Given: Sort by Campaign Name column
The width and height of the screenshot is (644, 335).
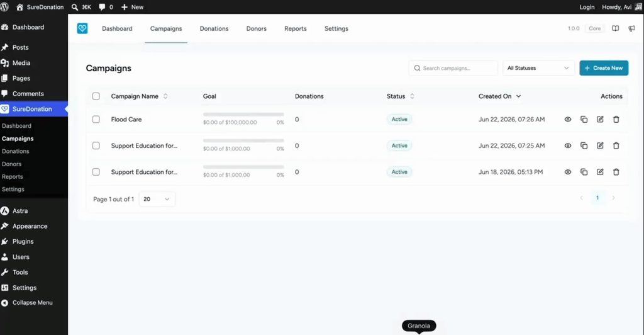Looking at the screenshot, I should [x=139, y=96].
